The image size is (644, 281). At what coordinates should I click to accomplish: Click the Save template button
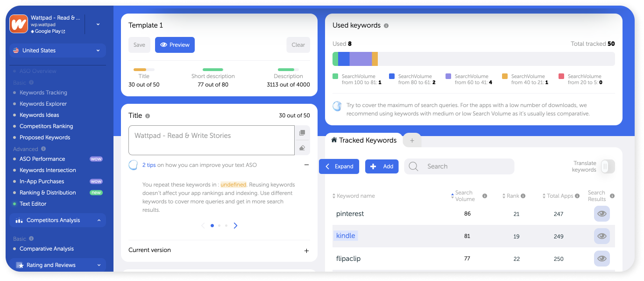(139, 45)
